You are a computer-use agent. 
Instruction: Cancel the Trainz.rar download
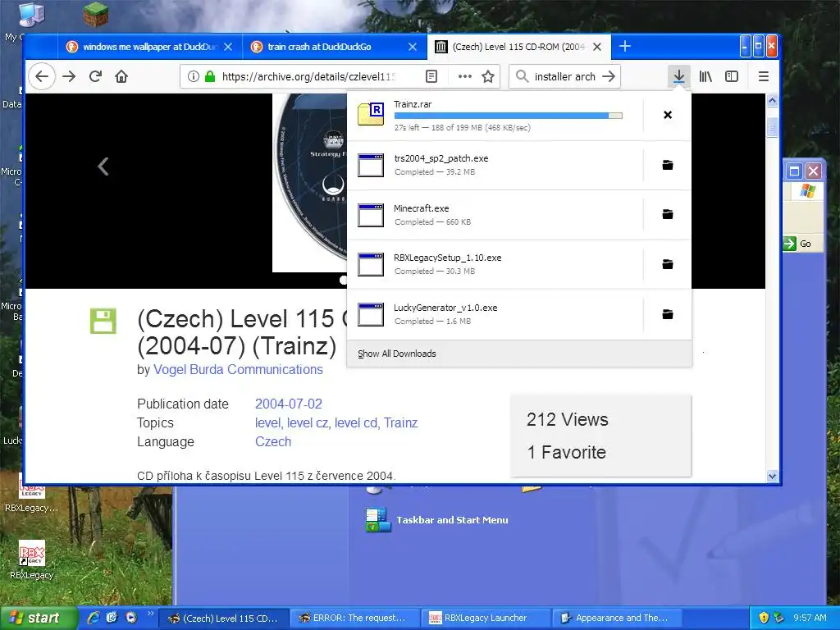[668, 115]
